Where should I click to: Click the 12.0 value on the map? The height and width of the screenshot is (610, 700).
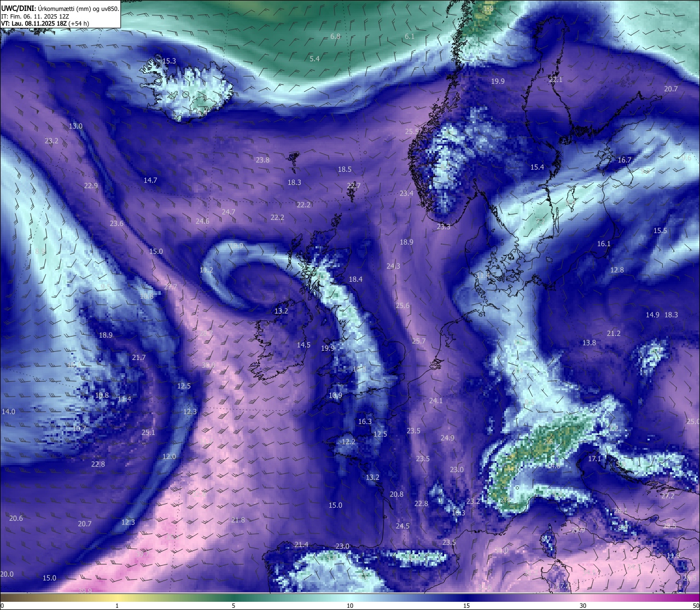(x=169, y=456)
